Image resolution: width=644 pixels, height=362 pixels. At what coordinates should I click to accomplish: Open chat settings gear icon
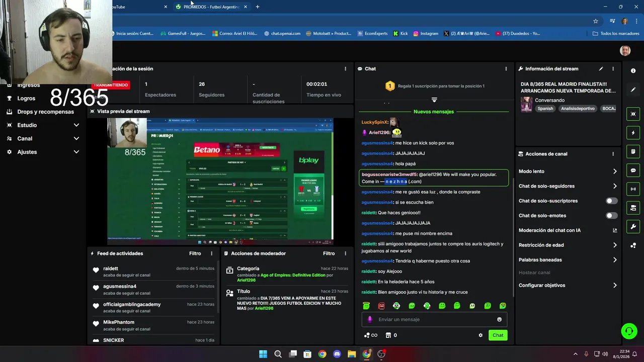click(480, 335)
